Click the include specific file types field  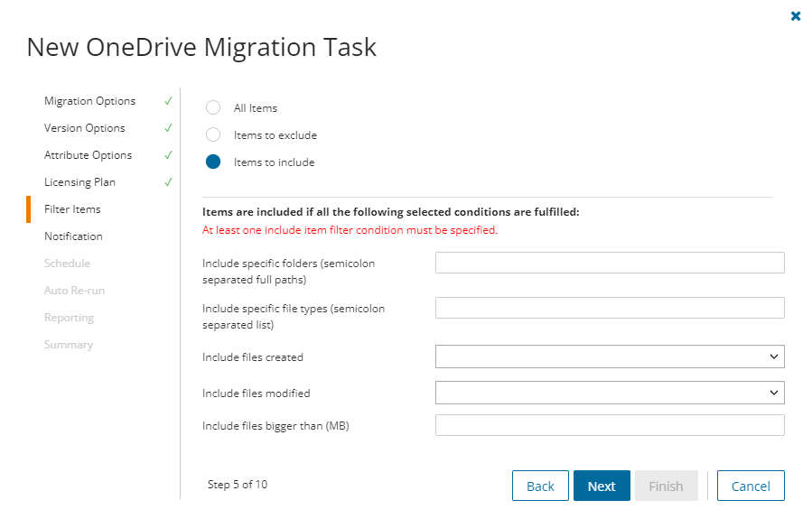610,308
